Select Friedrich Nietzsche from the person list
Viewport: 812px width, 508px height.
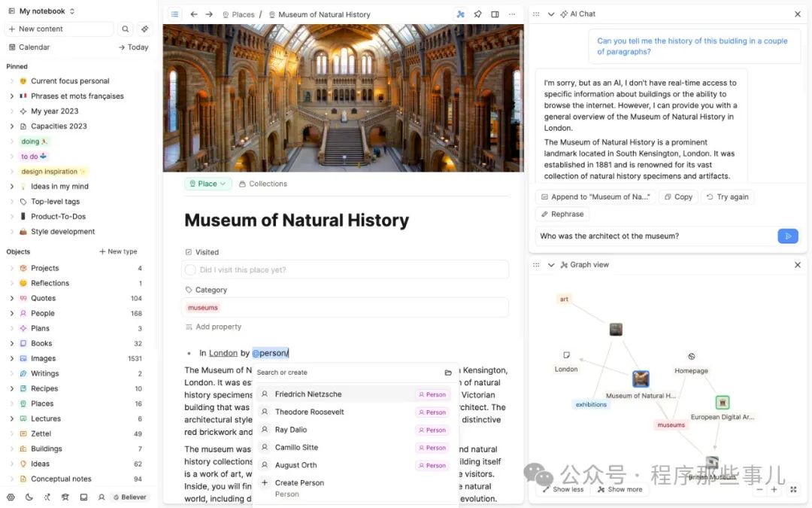[355, 394]
